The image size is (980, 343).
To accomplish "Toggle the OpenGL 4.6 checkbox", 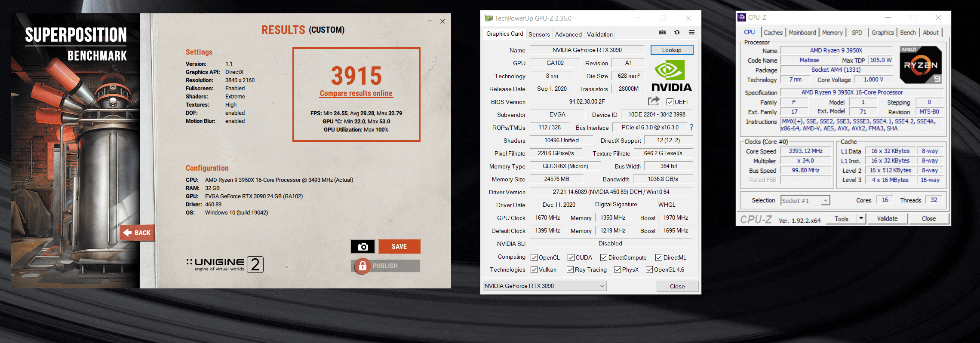I will 649,269.
